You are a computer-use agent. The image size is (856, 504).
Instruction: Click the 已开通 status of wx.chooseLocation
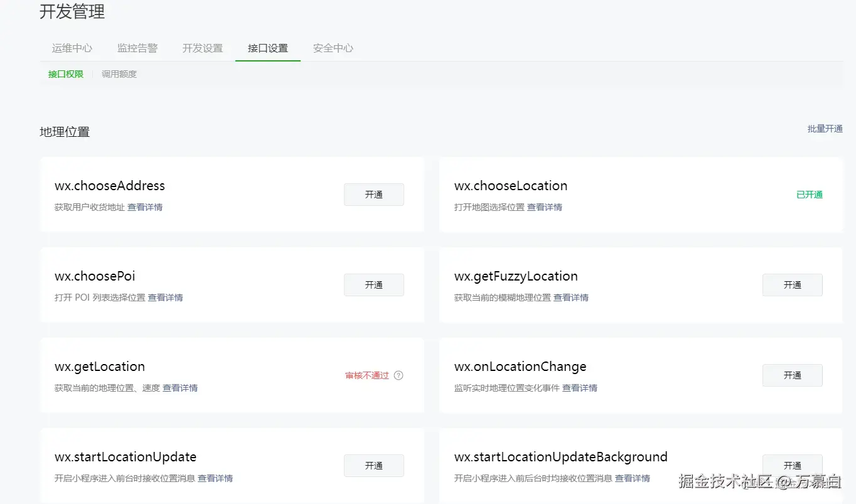tap(810, 195)
